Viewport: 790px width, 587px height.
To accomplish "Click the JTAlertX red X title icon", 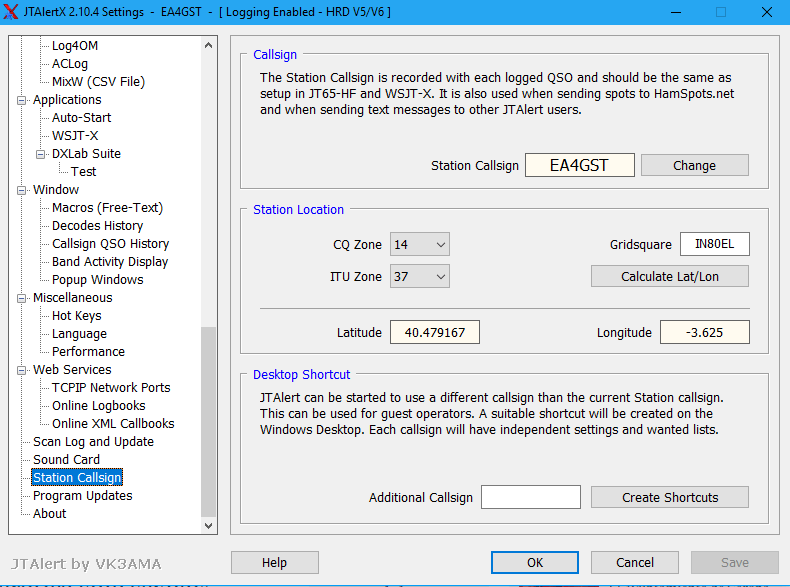I will pyautogui.click(x=11, y=12).
